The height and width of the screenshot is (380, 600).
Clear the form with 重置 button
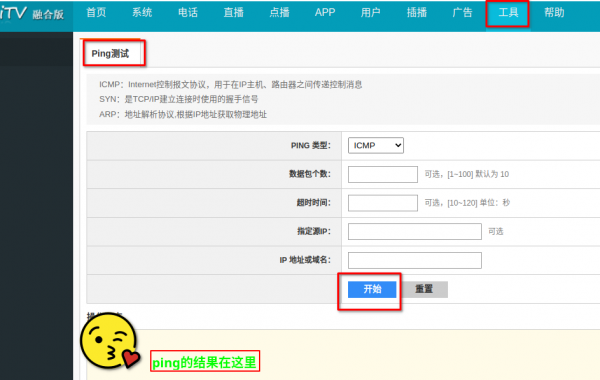point(424,289)
